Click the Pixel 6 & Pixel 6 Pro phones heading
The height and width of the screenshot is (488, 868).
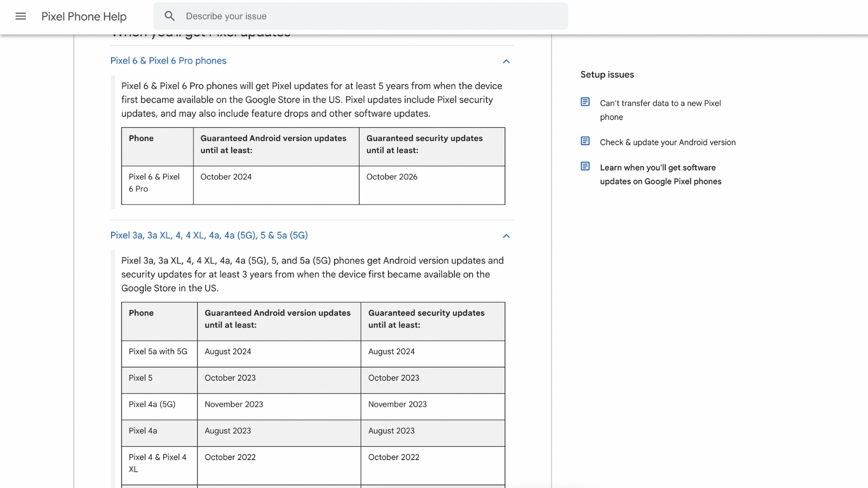(x=168, y=61)
